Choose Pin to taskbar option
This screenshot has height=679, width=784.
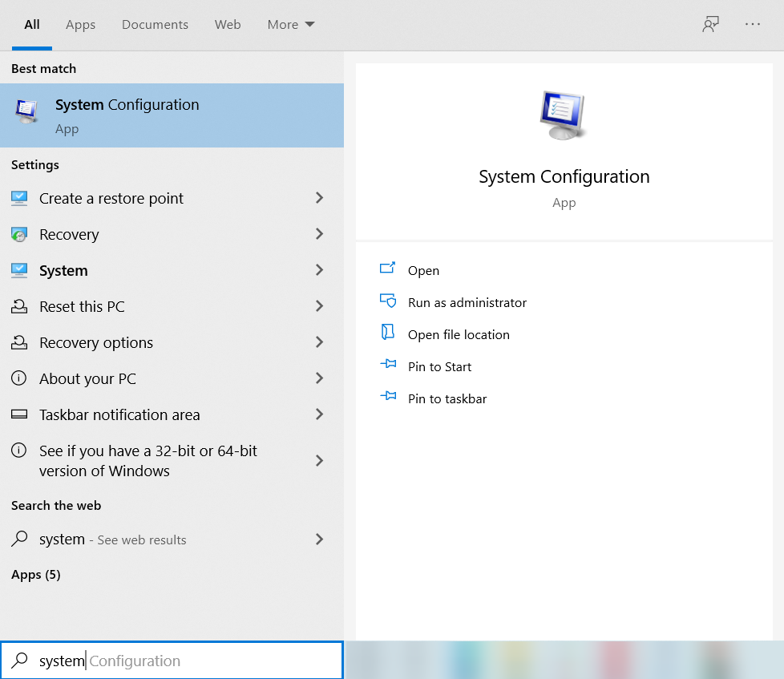(x=447, y=398)
